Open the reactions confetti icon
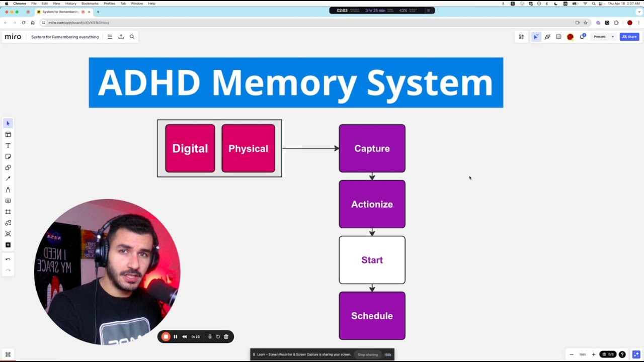 click(547, 37)
